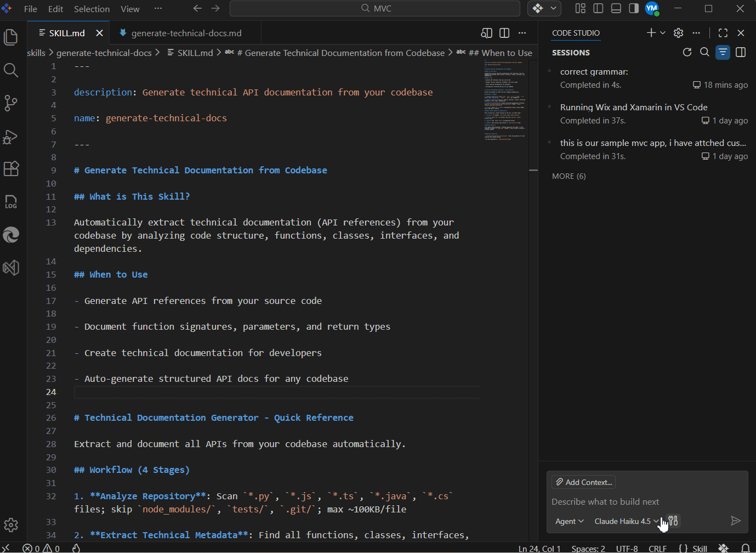
Task: Open the Claude Haiku 4.5 model picker
Action: pos(626,521)
